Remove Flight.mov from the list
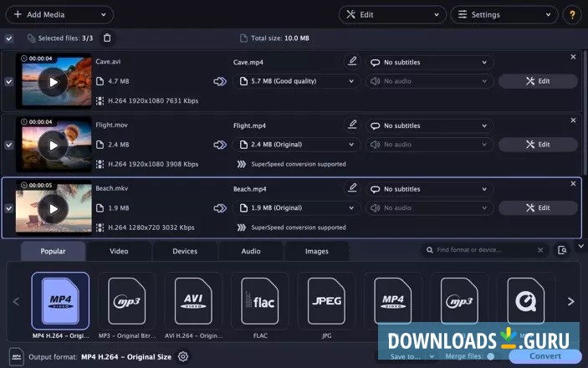The image size is (588, 368). click(x=573, y=120)
